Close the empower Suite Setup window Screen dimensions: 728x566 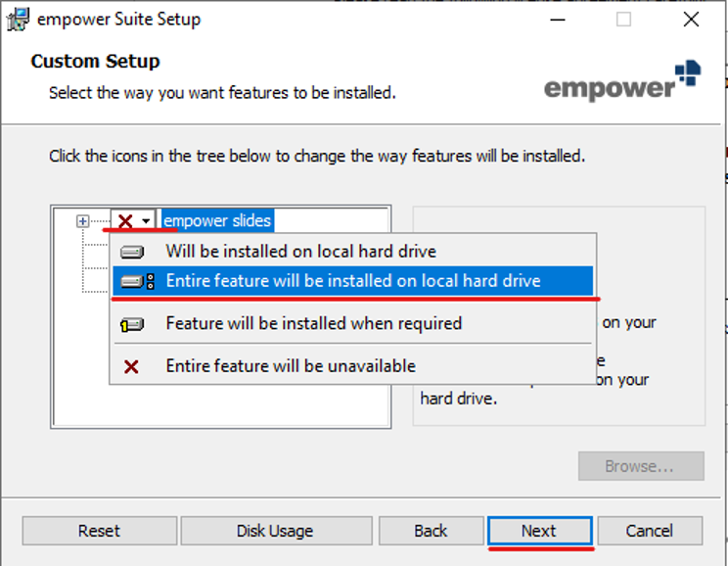[691, 20]
